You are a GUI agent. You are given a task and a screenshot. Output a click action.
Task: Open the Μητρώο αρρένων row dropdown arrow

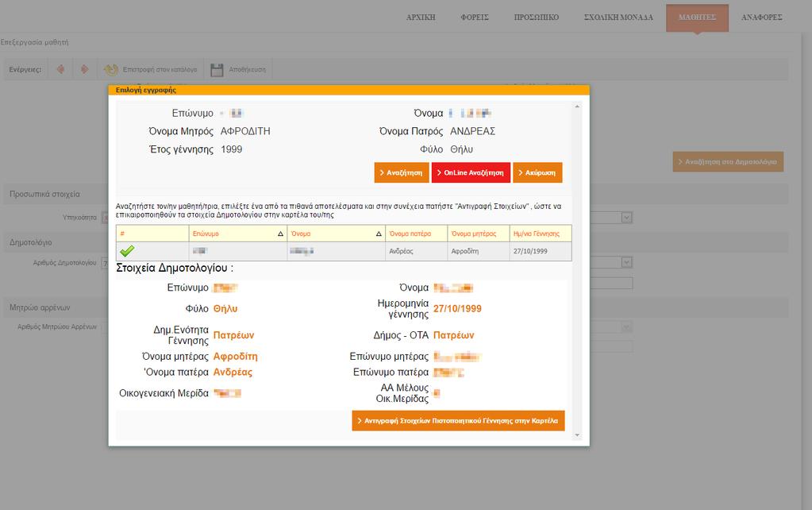pos(626,327)
